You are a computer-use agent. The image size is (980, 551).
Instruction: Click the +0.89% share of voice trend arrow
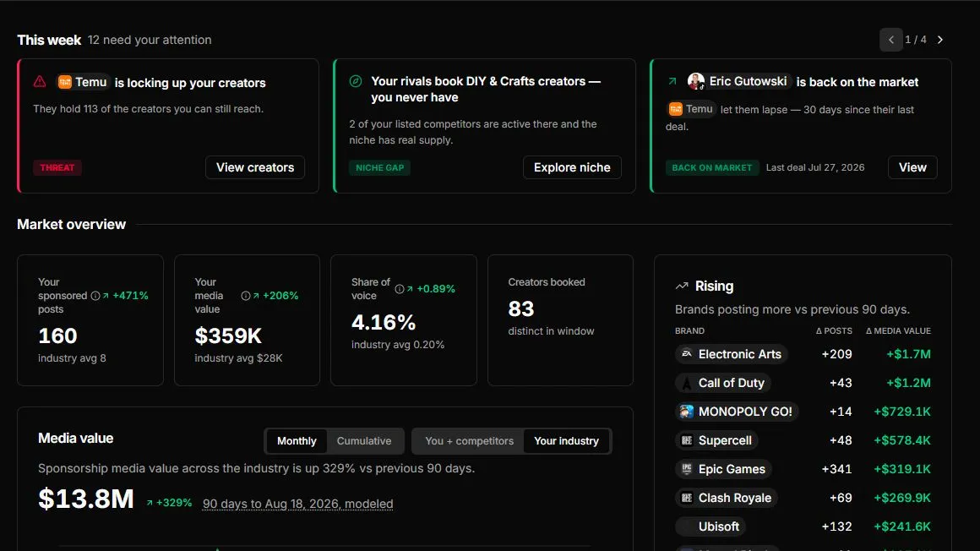click(x=410, y=289)
